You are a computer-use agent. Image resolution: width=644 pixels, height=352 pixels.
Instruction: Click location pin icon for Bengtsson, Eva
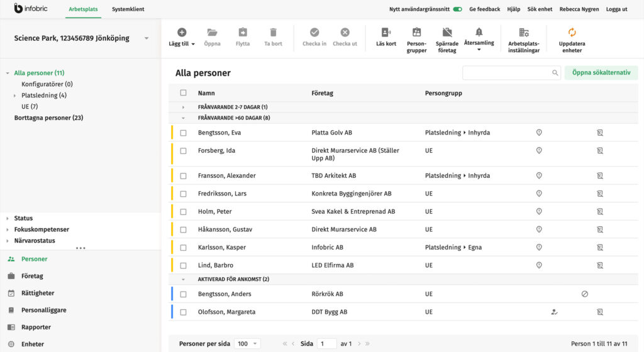tap(539, 133)
